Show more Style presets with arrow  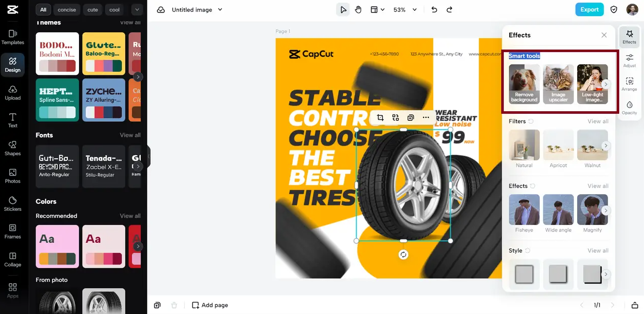(606, 274)
